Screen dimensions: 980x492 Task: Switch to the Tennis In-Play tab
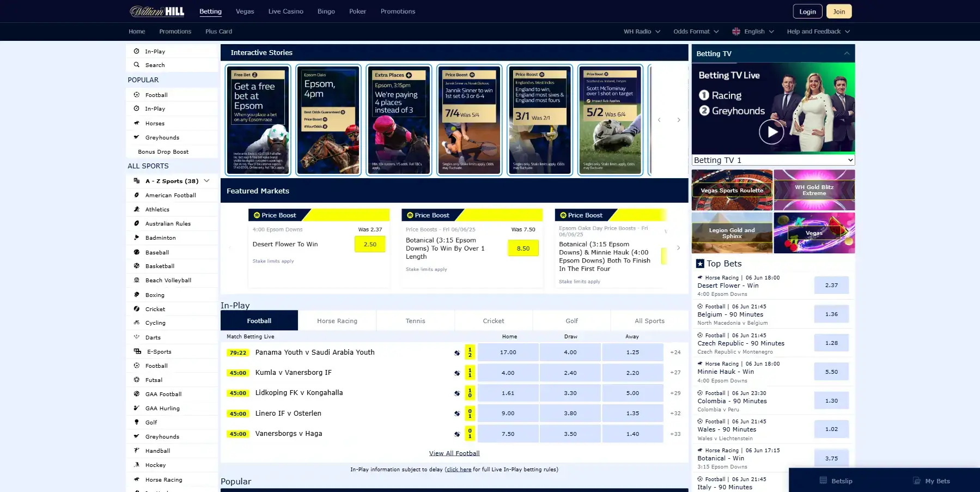(415, 320)
